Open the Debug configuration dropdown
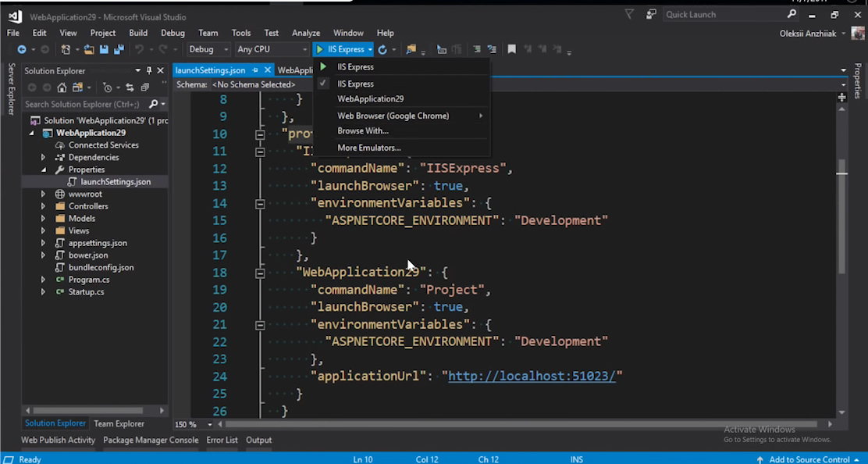The width and height of the screenshot is (868, 464). (208, 49)
